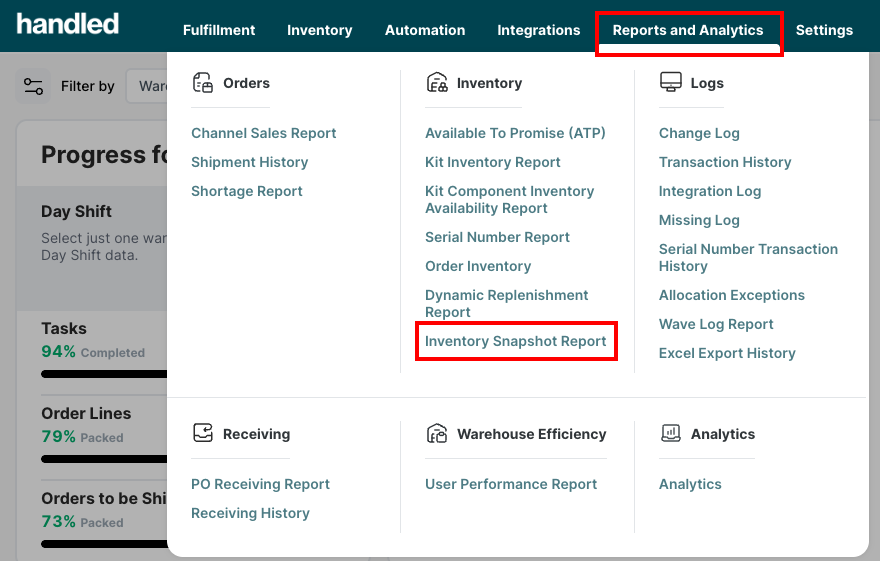Open Allocation Exceptions log
The height and width of the screenshot is (561, 880).
(732, 295)
